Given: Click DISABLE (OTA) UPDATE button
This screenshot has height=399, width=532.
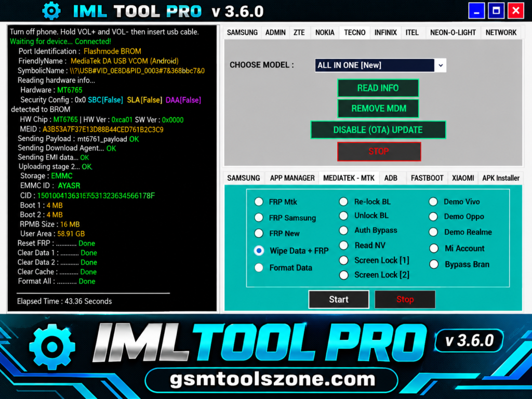Looking at the screenshot, I should coord(378,130).
